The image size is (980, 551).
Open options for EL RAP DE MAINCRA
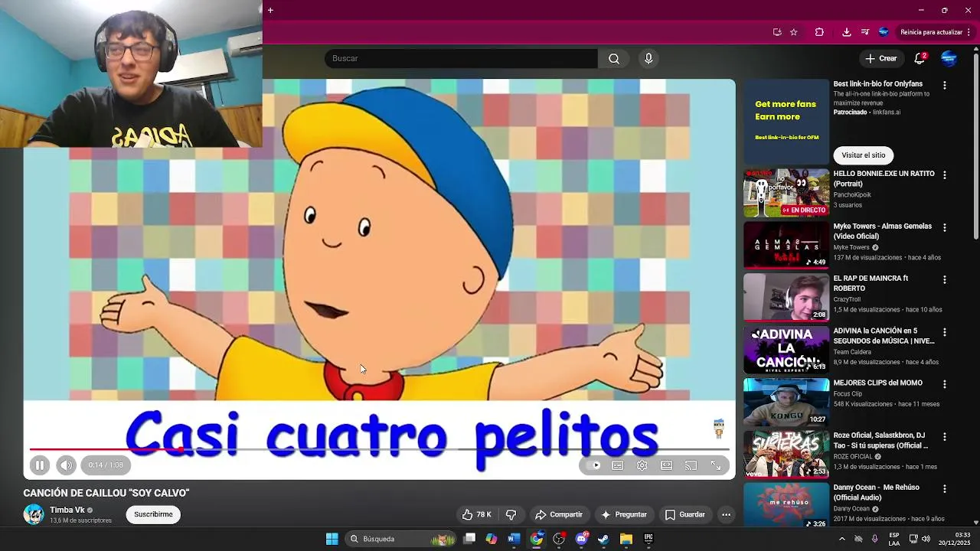click(x=944, y=280)
